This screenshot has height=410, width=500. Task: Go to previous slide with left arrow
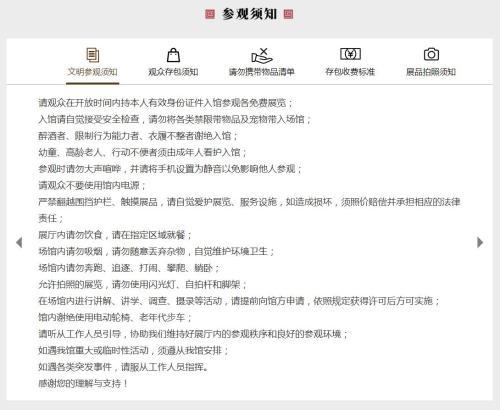[19, 242]
